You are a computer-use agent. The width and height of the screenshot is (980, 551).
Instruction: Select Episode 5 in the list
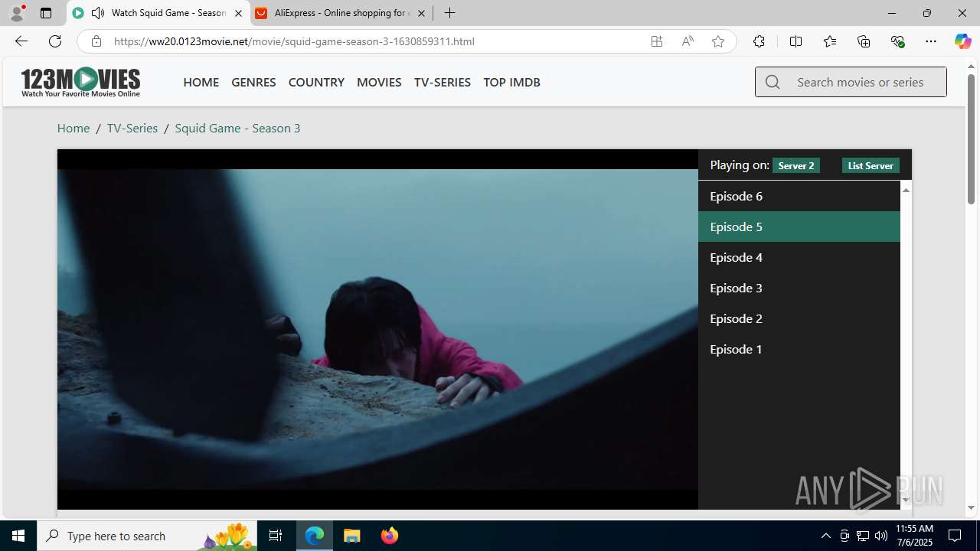coord(799,227)
